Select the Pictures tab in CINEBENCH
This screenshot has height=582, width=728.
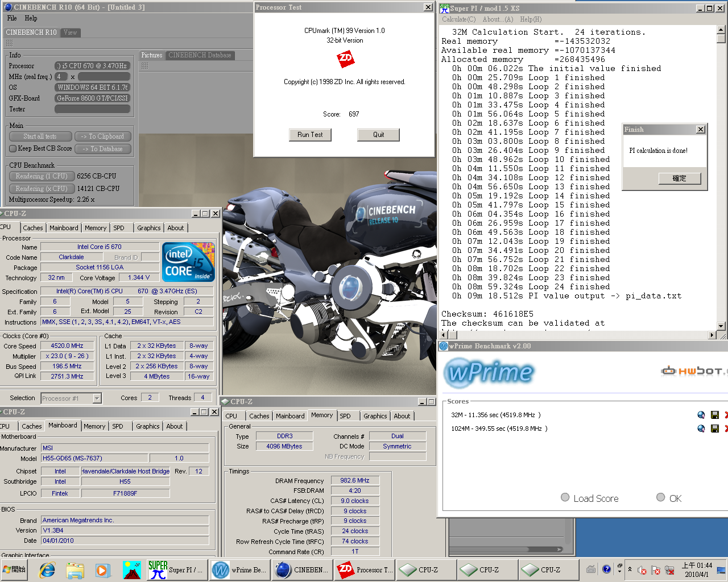point(152,55)
